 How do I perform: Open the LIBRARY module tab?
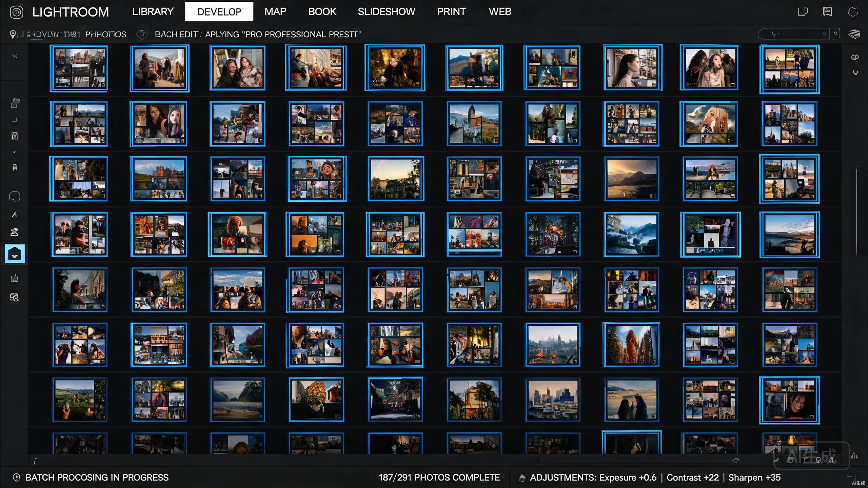point(153,12)
